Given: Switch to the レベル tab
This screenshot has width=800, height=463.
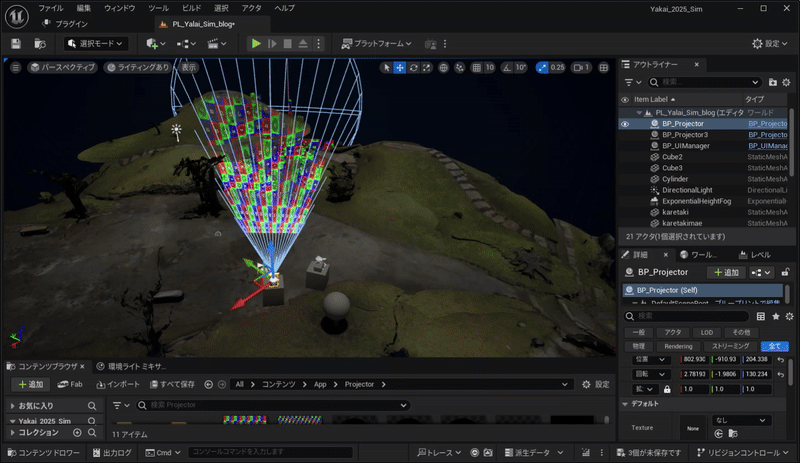Looking at the screenshot, I should click(x=756, y=255).
